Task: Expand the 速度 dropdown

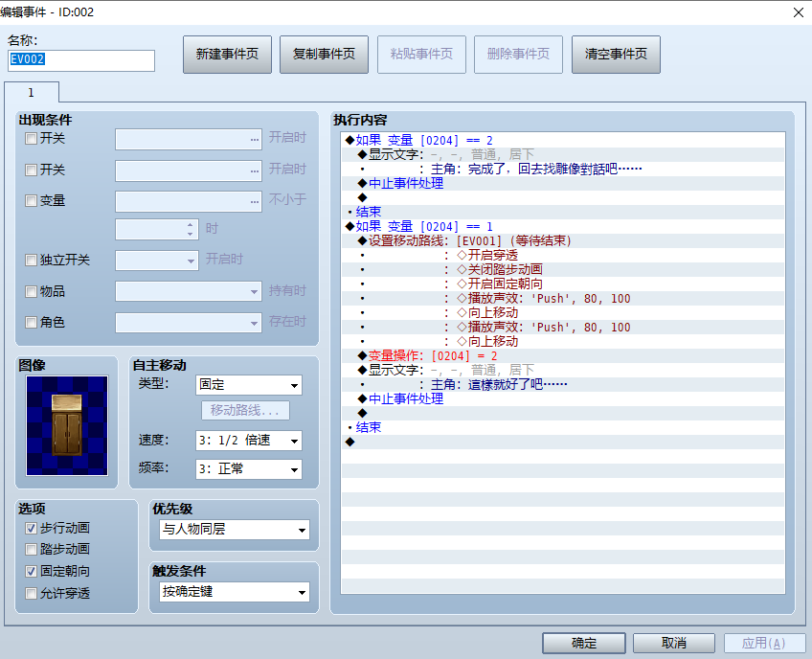Action: click(x=249, y=441)
